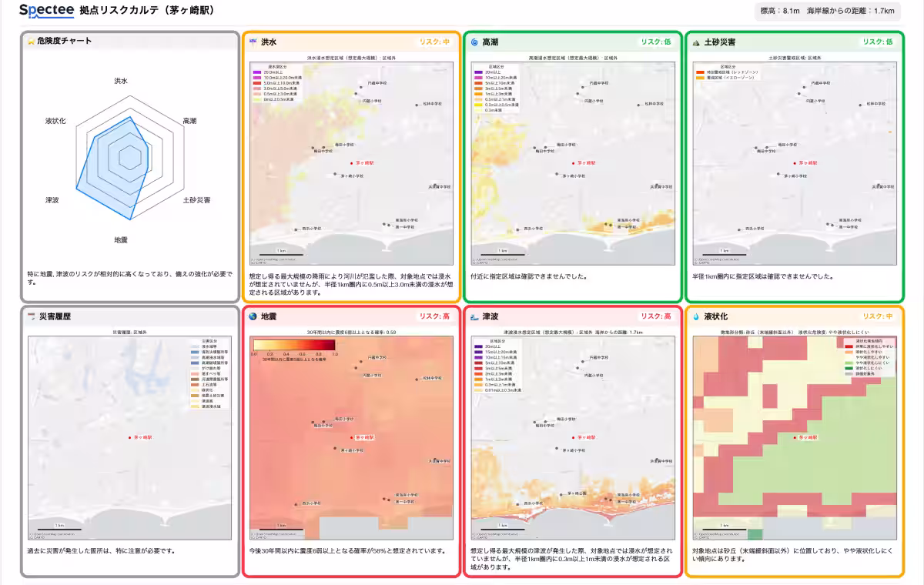Click the water drop icon next to 液状化
Screen dimensions: 924x585
696,316
